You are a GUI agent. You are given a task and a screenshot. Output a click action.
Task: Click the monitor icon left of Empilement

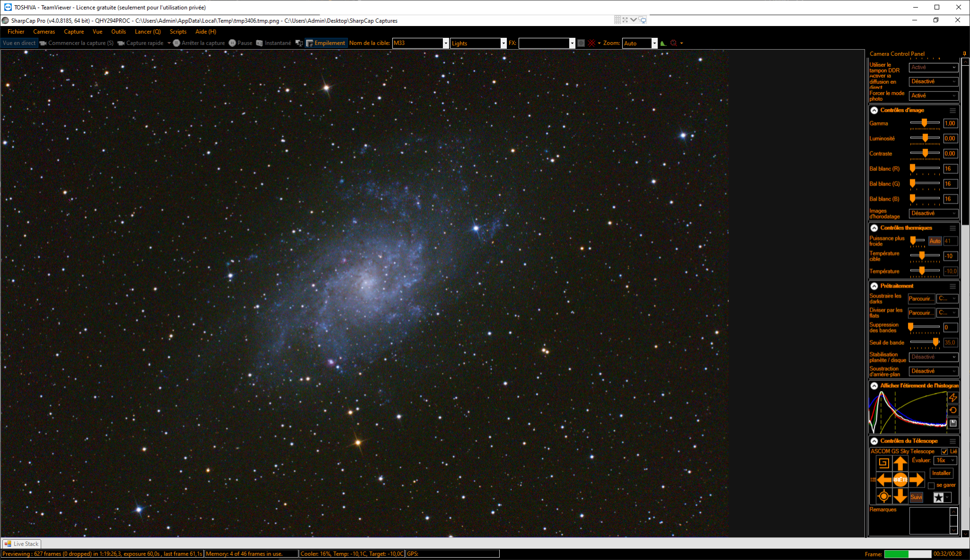pos(299,43)
